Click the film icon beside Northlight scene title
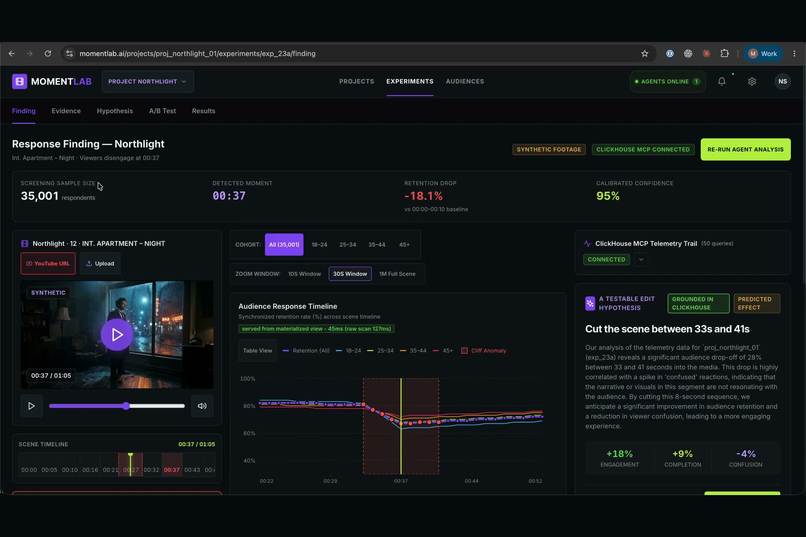The width and height of the screenshot is (806, 537). [x=24, y=244]
